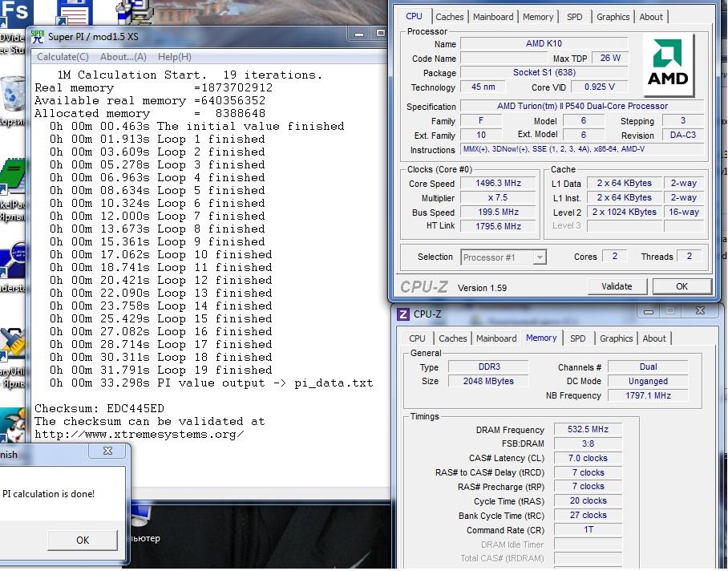The image size is (728, 571).
Task: Switch to Caches tab in lower CPU-Z window
Action: tap(453, 338)
